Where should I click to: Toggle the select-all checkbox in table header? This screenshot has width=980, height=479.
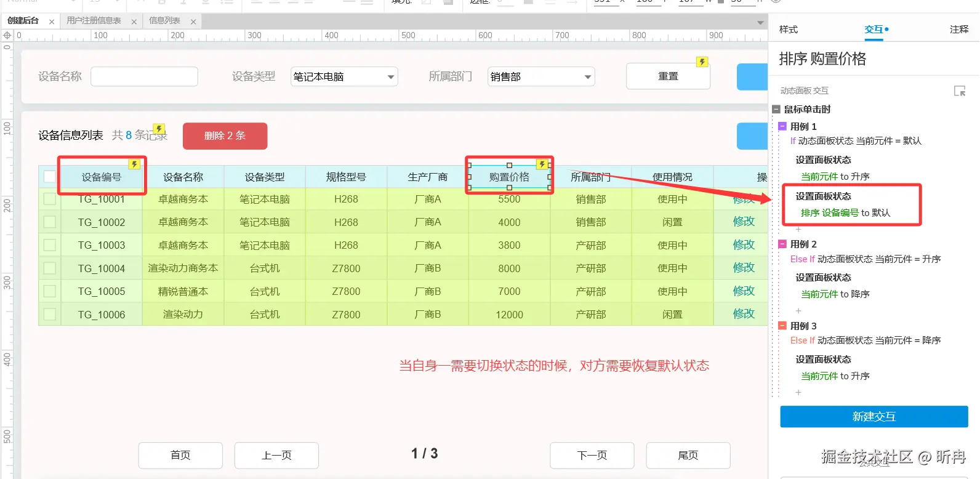pos(50,177)
